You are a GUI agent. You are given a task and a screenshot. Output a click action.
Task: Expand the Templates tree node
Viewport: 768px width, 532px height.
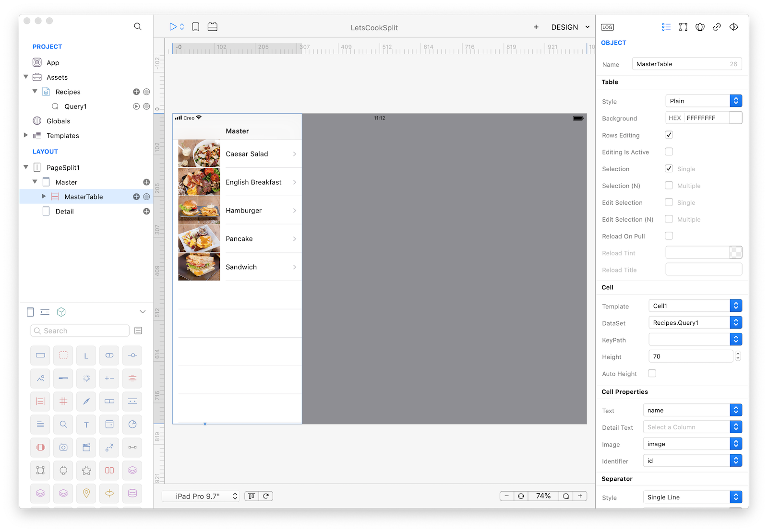26,135
